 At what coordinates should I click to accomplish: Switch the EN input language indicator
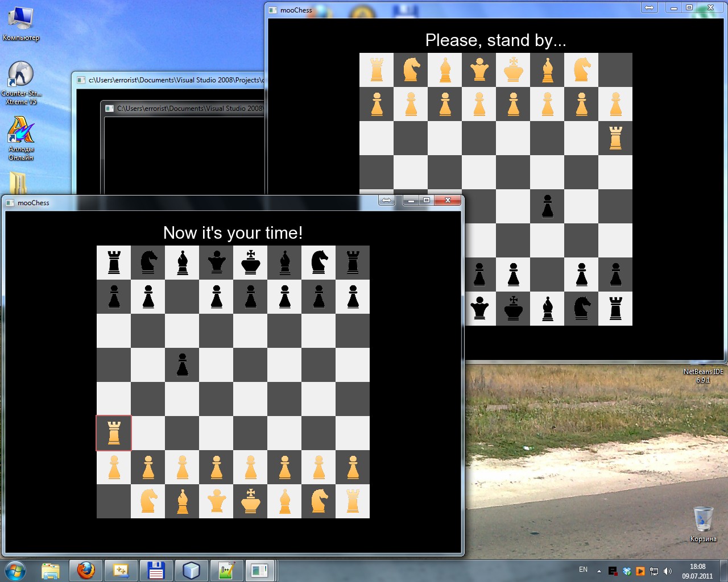(x=583, y=569)
